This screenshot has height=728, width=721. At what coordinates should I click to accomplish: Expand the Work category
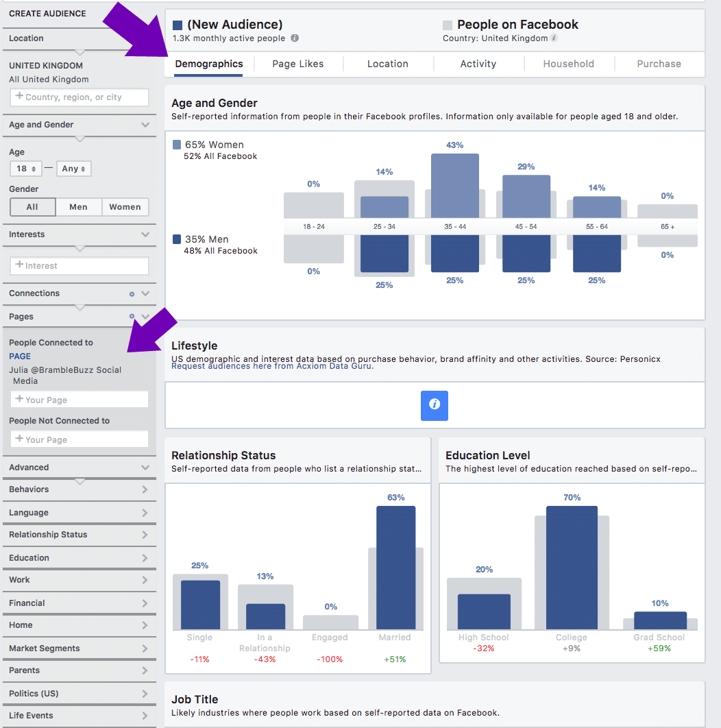tap(80, 580)
